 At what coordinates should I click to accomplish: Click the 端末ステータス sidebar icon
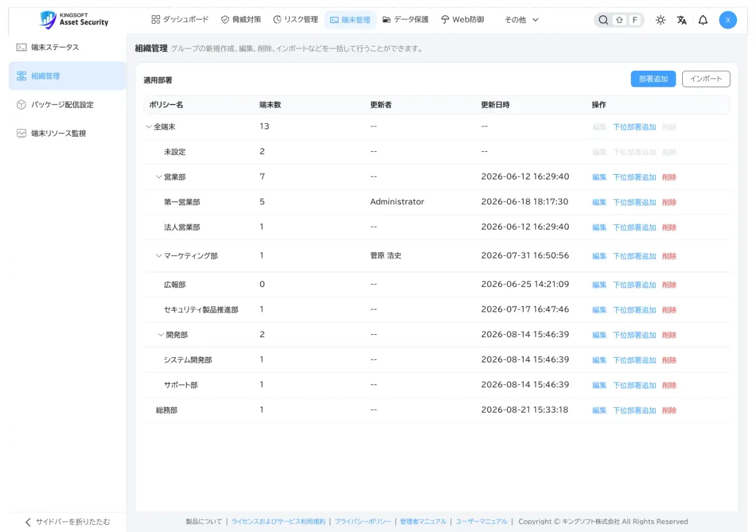coord(21,47)
